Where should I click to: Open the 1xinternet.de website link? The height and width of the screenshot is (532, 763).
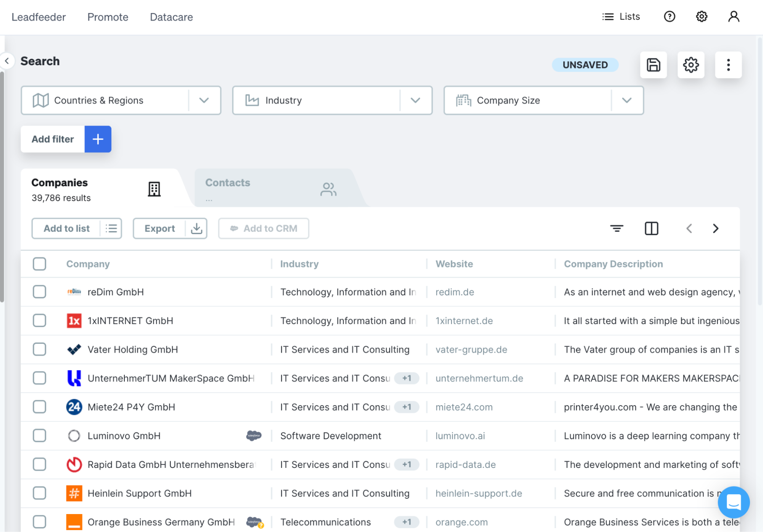coord(464,321)
